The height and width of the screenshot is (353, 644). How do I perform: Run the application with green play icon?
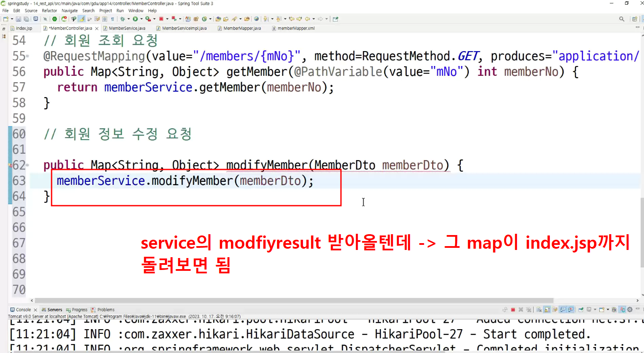point(135,19)
